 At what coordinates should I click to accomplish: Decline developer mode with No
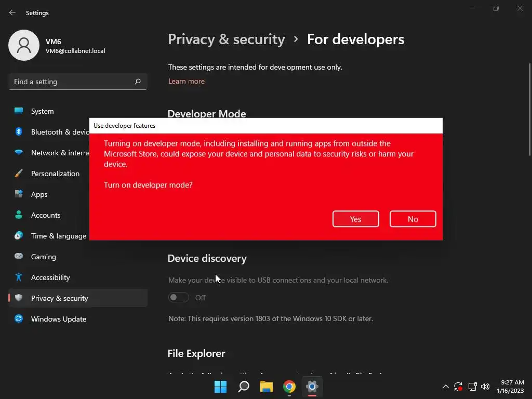[413, 219]
